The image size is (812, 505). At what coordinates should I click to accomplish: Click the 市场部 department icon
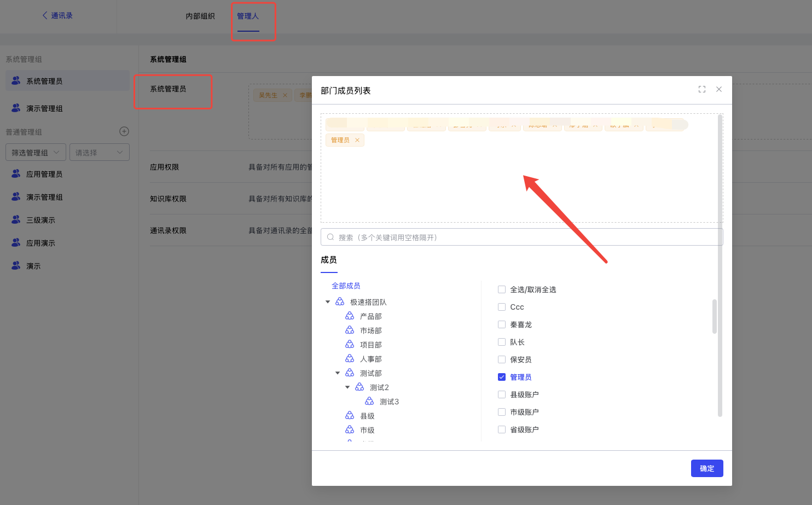(x=350, y=330)
